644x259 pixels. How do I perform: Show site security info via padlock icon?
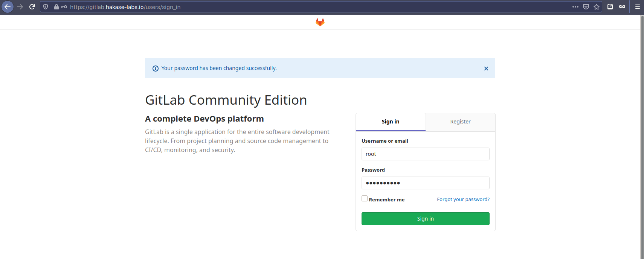[56, 7]
